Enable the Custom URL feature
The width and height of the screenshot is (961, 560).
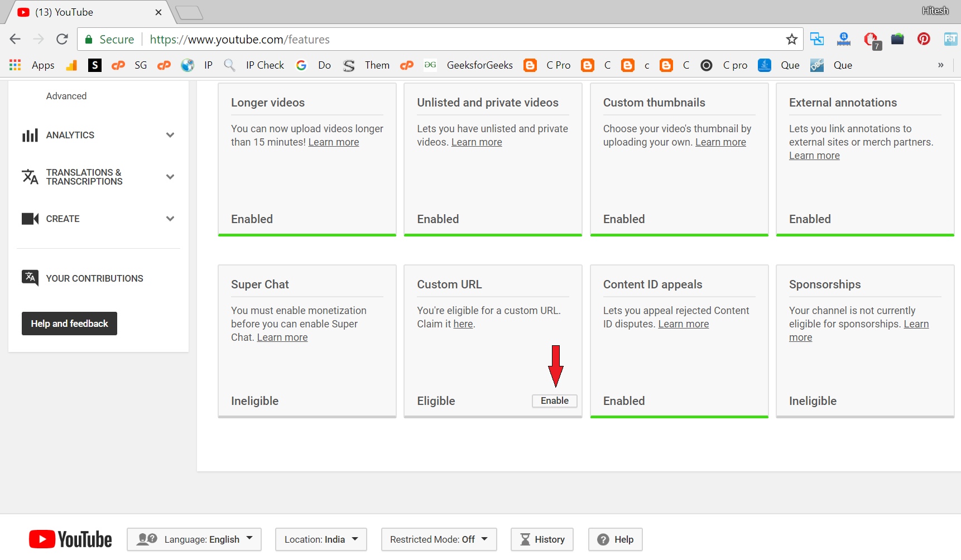tap(555, 400)
